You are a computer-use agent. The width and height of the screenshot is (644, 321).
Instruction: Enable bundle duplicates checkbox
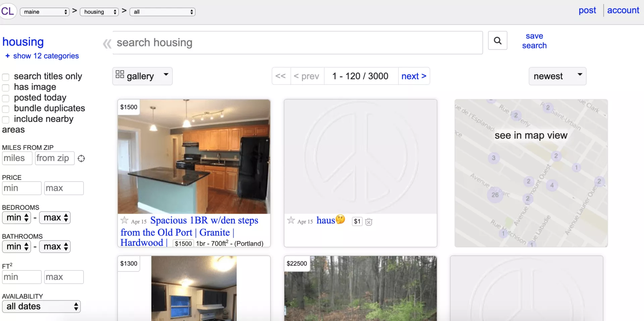click(x=6, y=109)
